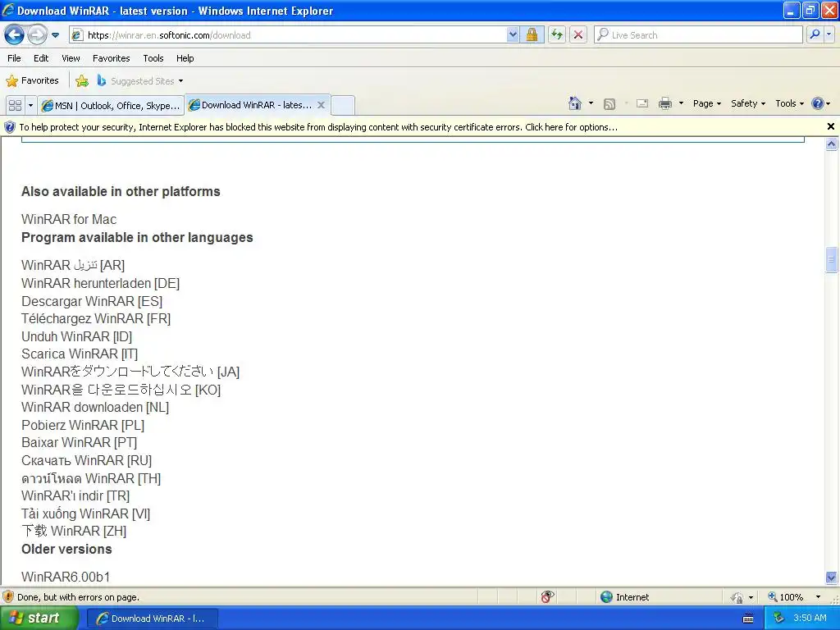Open the search provider options dropdown

[829, 35]
